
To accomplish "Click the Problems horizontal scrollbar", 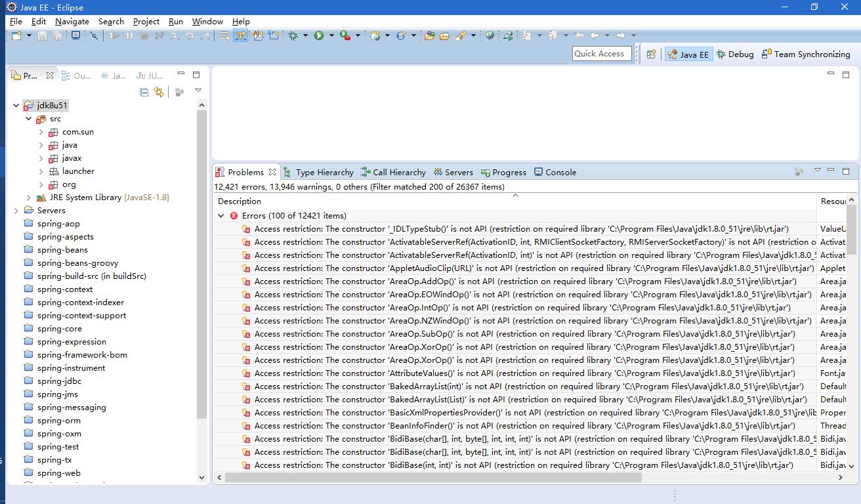I will (x=433, y=478).
